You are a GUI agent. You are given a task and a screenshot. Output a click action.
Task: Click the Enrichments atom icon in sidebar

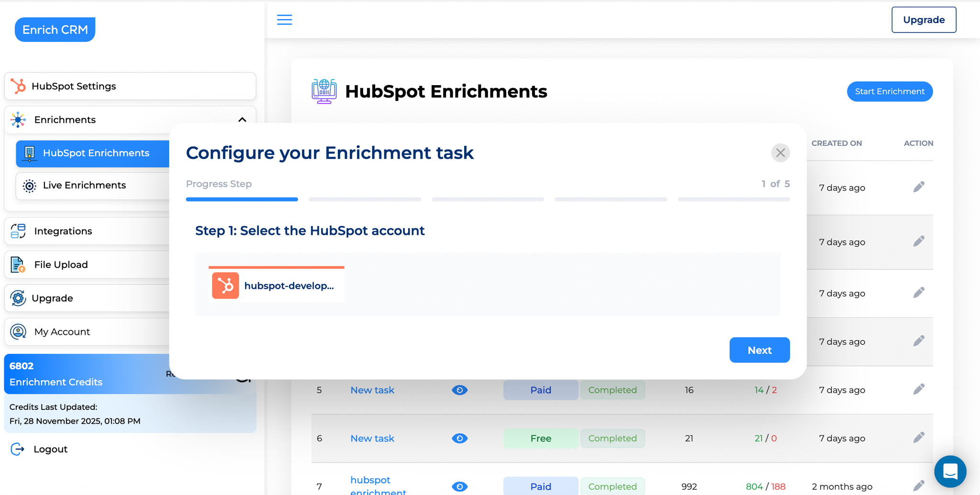(18, 120)
